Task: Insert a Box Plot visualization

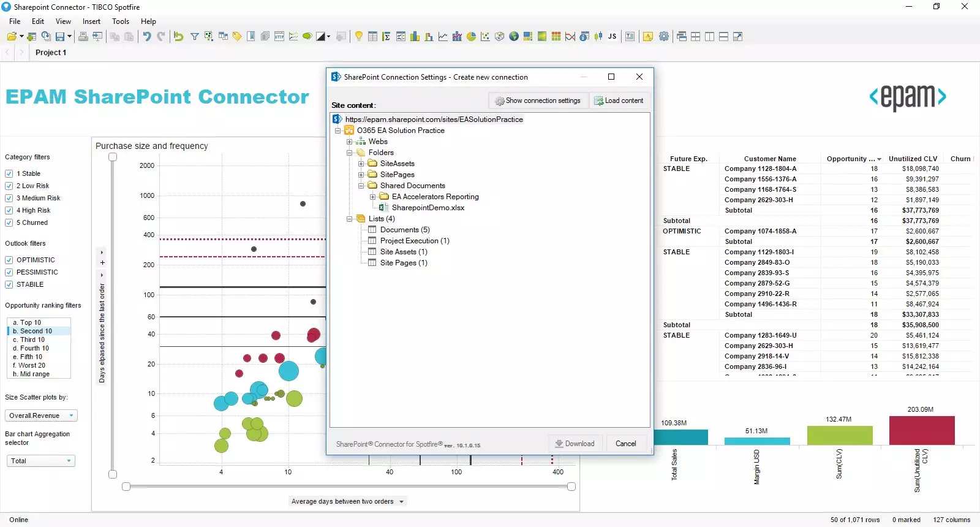Action: tap(598, 37)
